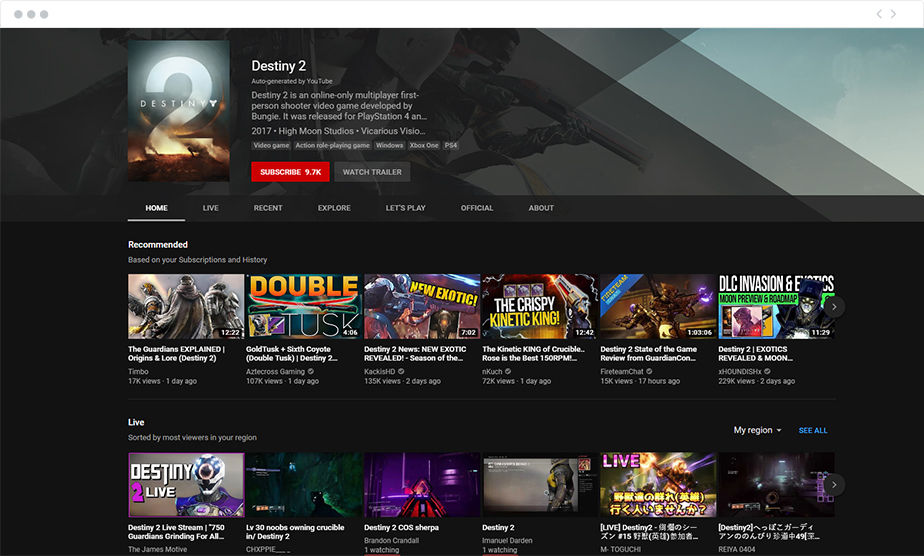924x556 pixels.
Task: Click the next arrow on Live row
Action: coord(834,485)
